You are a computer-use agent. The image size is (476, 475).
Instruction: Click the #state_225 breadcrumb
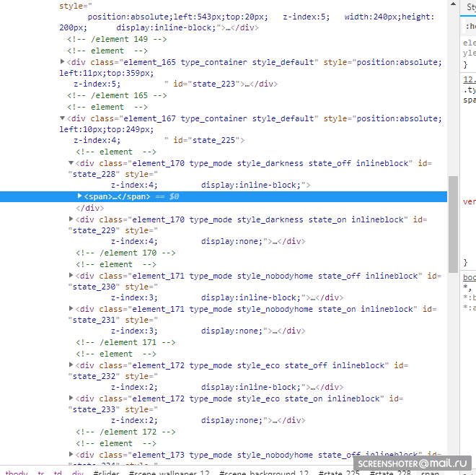pos(340,473)
